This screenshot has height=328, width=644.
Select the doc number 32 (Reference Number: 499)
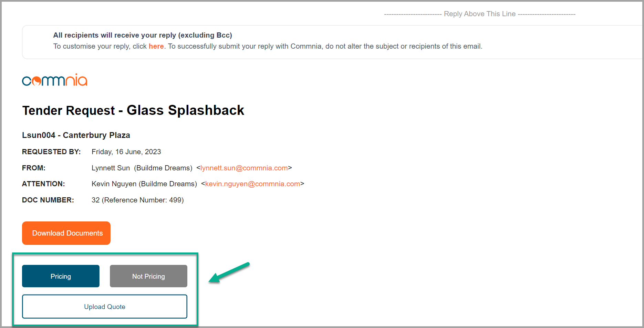[x=138, y=200]
